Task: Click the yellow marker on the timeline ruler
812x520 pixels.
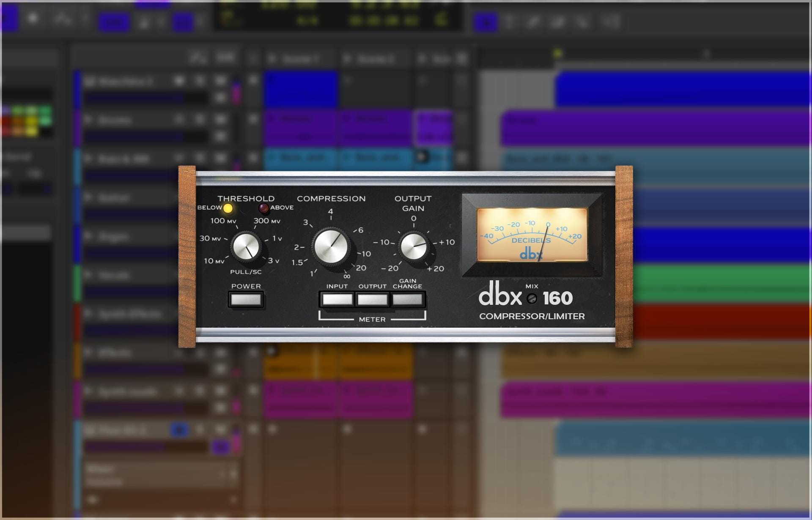Action: [x=558, y=53]
